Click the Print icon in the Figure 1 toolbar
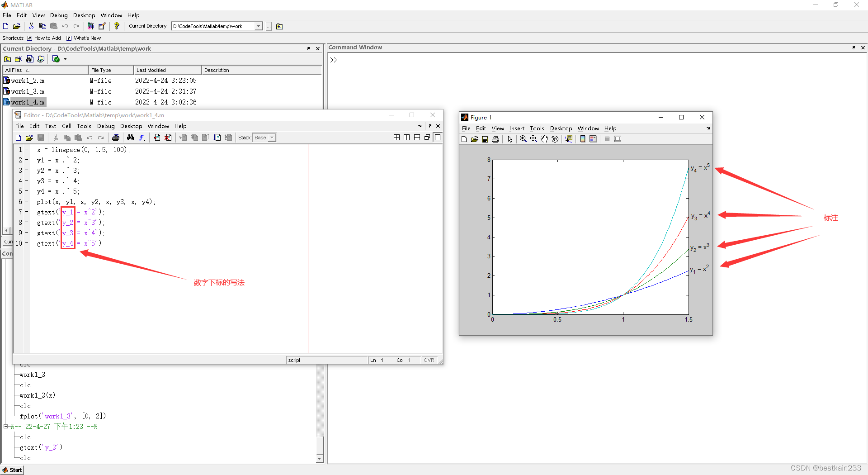 (495, 139)
